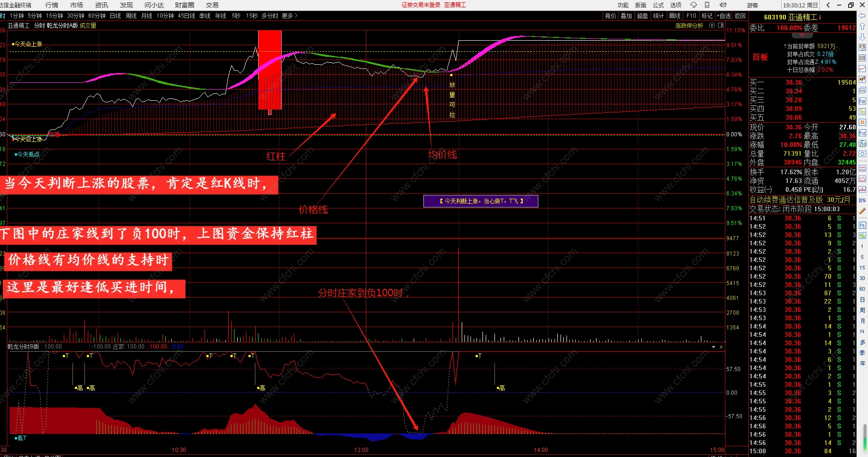Open the 财富圈 menu
Screen dimensions: 868x457
click(185, 5)
